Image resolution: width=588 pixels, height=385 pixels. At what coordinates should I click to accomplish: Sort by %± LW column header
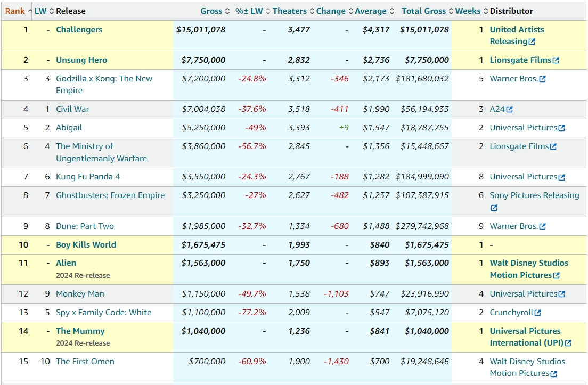[249, 11]
